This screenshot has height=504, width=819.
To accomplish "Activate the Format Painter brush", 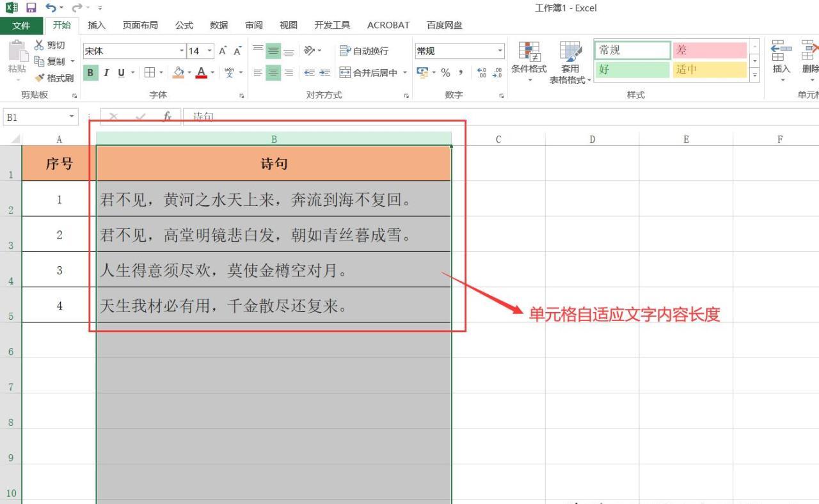I will pyautogui.click(x=54, y=78).
